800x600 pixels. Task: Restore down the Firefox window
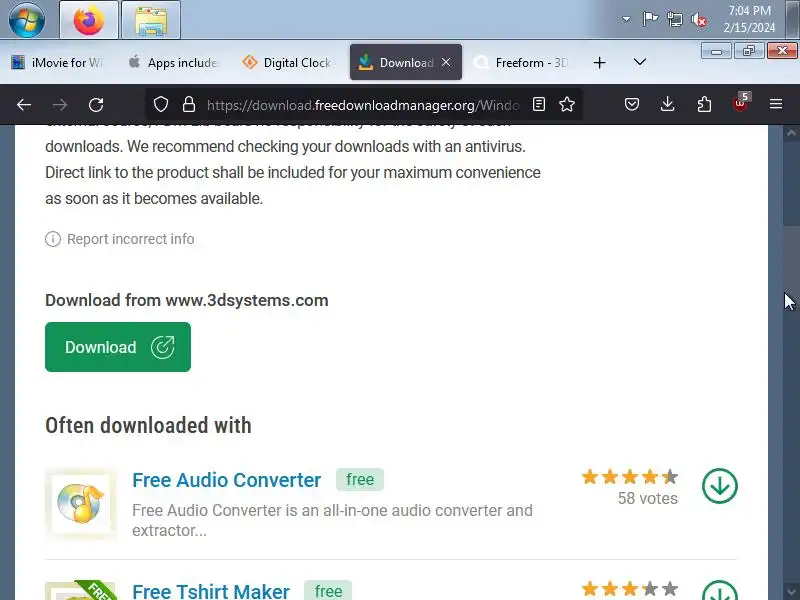pos(749,51)
